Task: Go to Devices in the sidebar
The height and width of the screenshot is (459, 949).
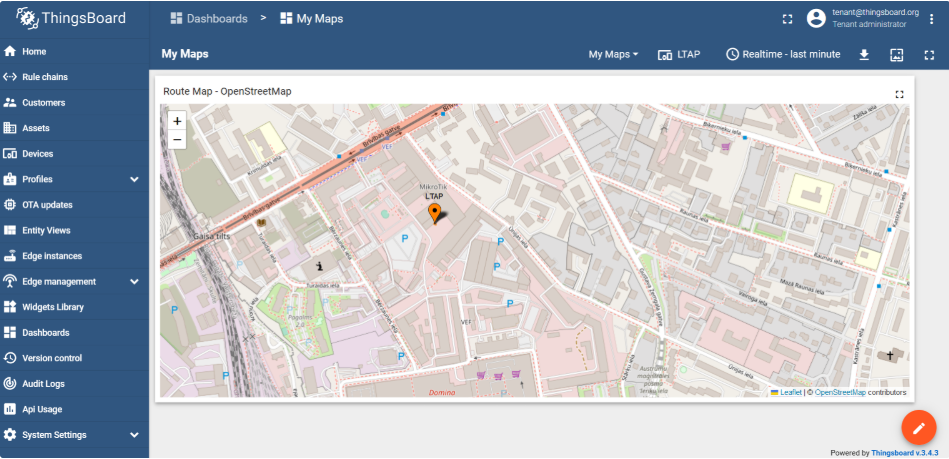Action: (x=38, y=154)
